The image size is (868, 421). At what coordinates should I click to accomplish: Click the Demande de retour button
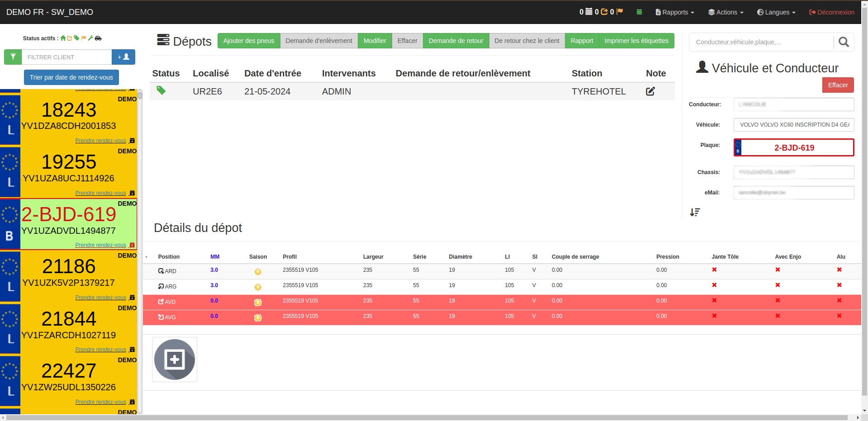click(x=456, y=41)
